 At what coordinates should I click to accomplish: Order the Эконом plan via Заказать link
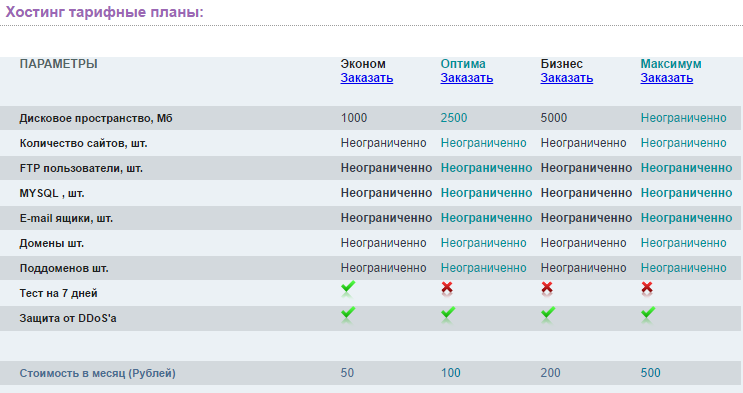[x=367, y=78]
